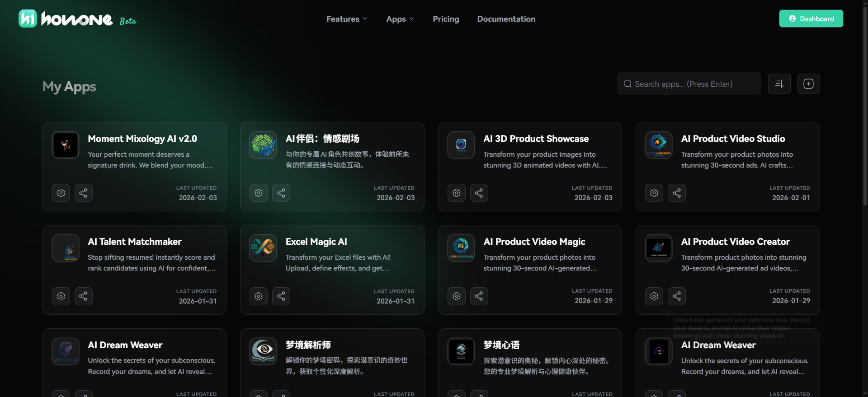The width and height of the screenshot is (868, 397).
Task: Open the AI Product Video Magic title
Action: pos(534,242)
